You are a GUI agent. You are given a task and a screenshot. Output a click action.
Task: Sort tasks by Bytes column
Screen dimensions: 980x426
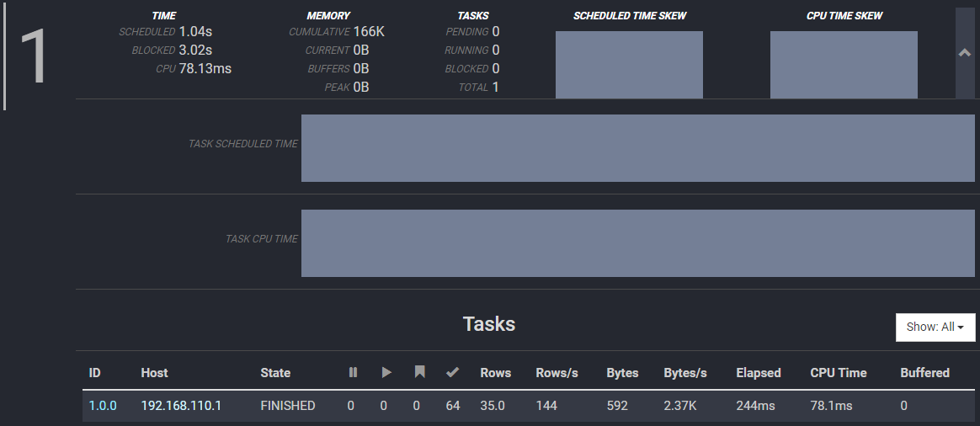point(622,373)
